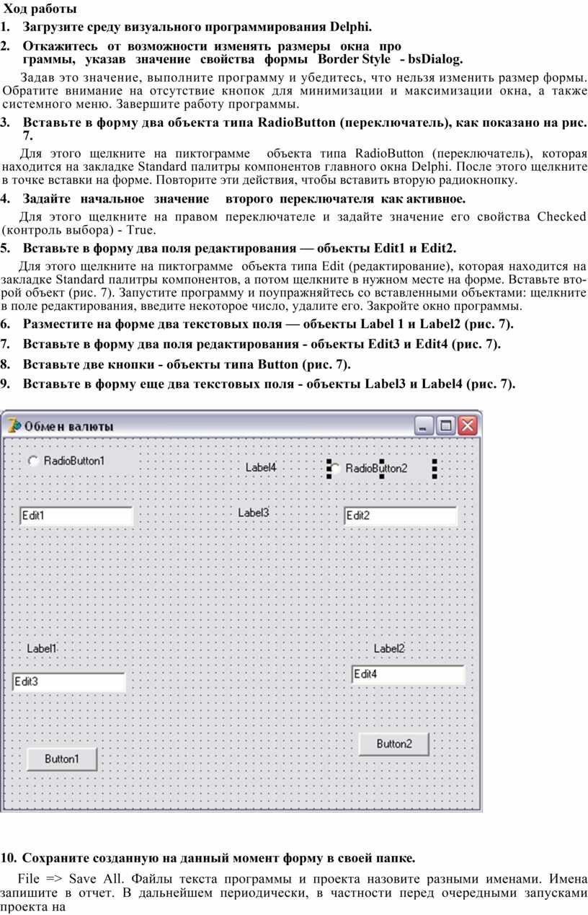The height and width of the screenshot is (915, 588).
Task: Select the Label3 text on the form
Action: [x=254, y=513]
